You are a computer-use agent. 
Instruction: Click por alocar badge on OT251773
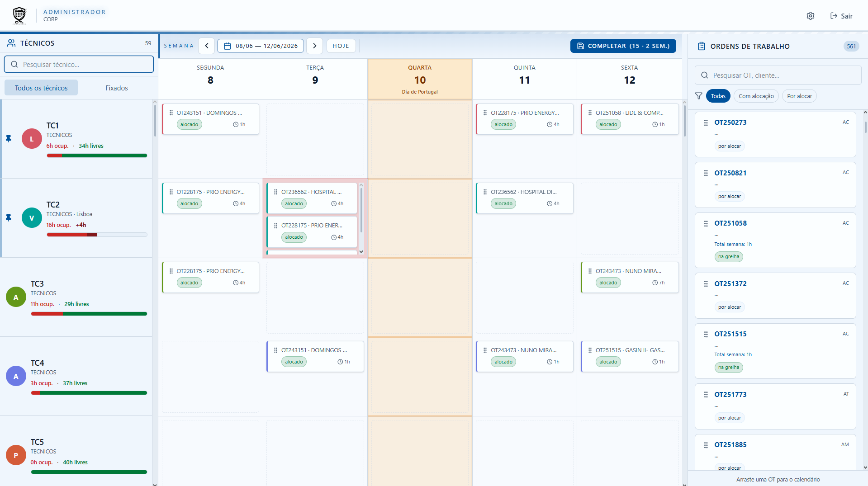tap(729, 418)
